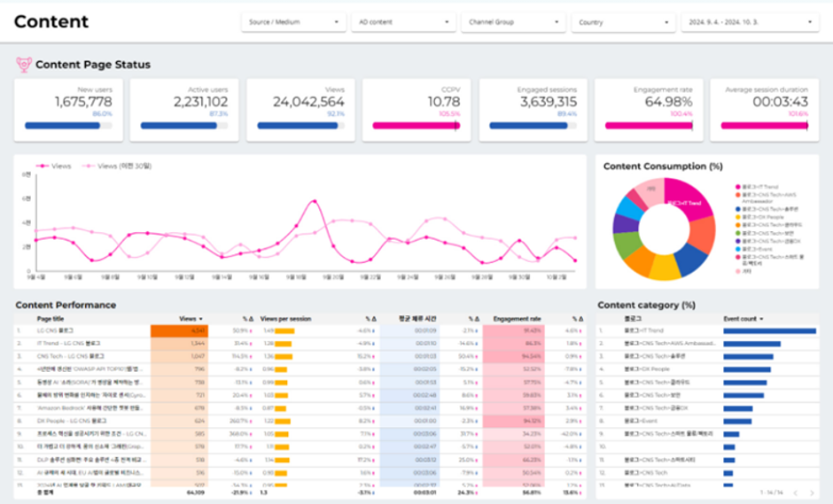Image resolution: width=833 pixels, height=504 pixels.
Task: Select the magenta IT Trend donut slice
Action: 689,201
